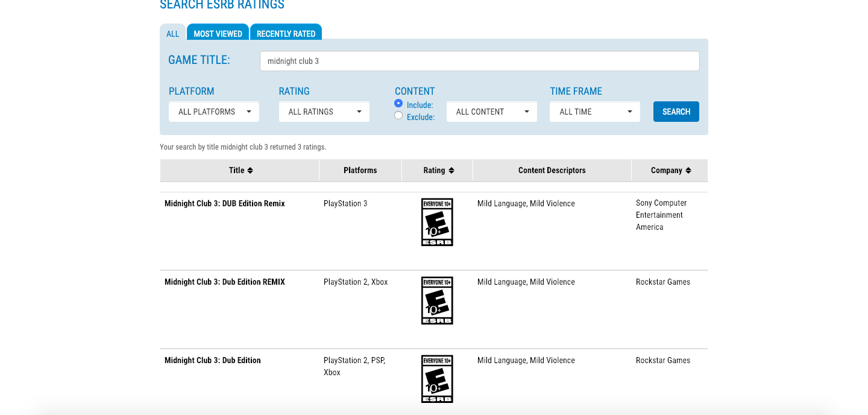Click the E10+ rating icon for PlayStation 3 row
Viewport: 868px width, 415px height.
(x=437, y=222)
